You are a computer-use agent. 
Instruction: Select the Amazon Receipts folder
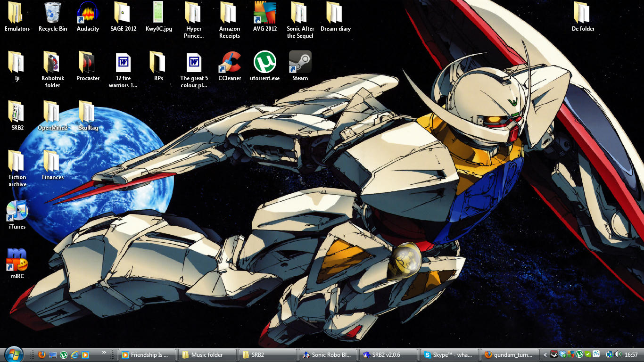(x=229, y=21)
